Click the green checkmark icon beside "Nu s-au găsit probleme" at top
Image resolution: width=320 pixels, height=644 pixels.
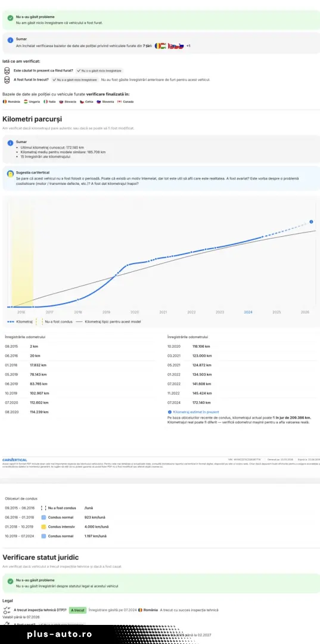10,19
